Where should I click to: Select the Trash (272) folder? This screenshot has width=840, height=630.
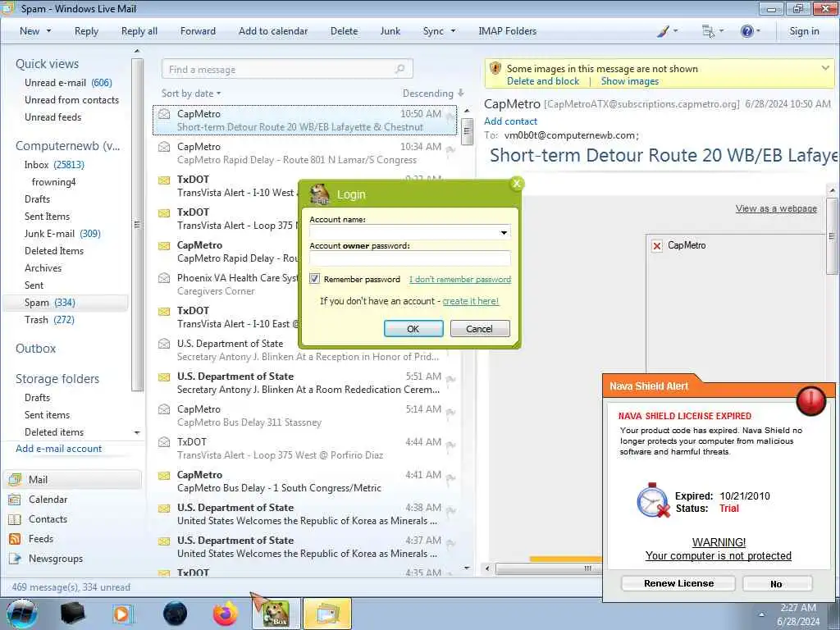pyautogui.click(x=49, y=320)
